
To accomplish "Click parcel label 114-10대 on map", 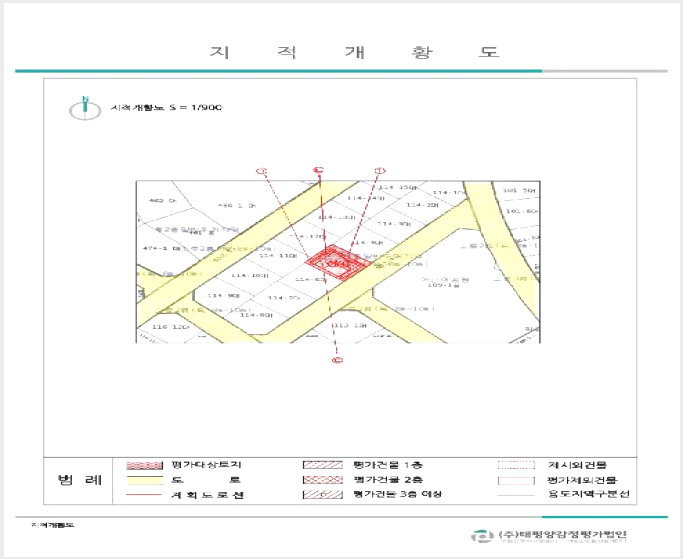I will pyautogui.click(x=250, y=275).
